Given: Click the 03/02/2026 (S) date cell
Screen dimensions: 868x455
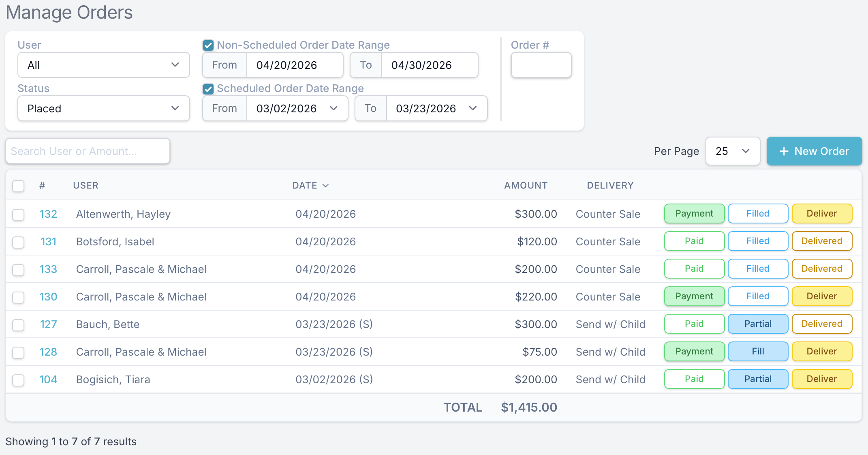Looking at the screenshot, I should coord(334,380).
